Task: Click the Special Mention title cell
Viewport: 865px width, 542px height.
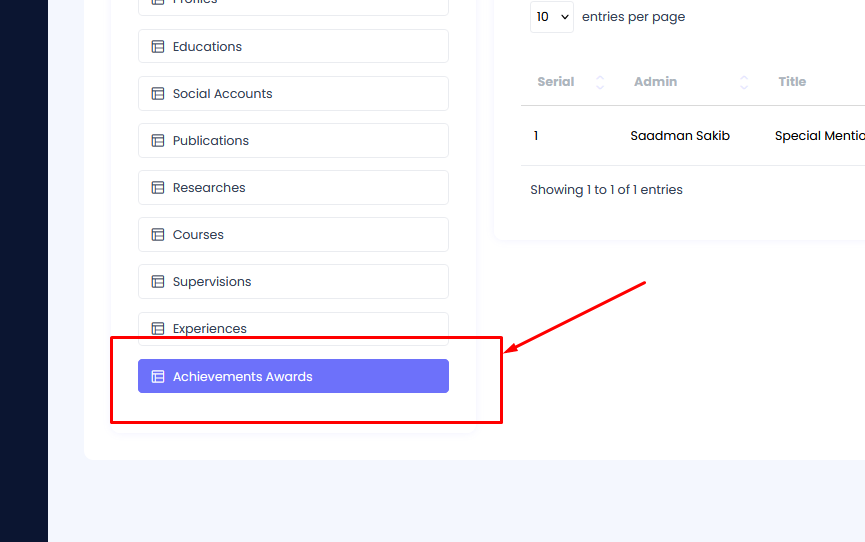Action: coord(819,136)
